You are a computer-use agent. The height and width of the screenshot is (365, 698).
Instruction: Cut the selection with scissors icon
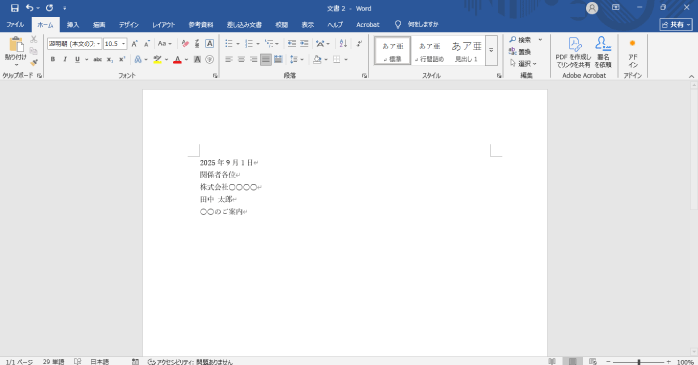coord(34,40)
